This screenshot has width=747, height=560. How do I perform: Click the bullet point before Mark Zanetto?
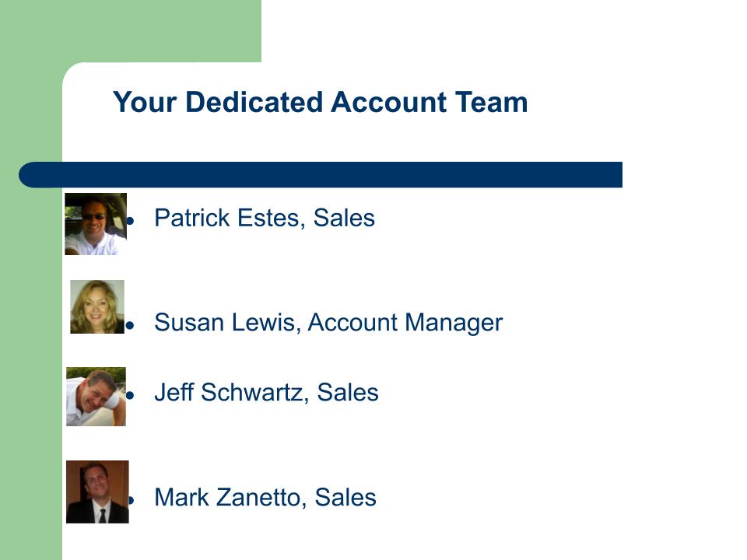tap(132, 500)
